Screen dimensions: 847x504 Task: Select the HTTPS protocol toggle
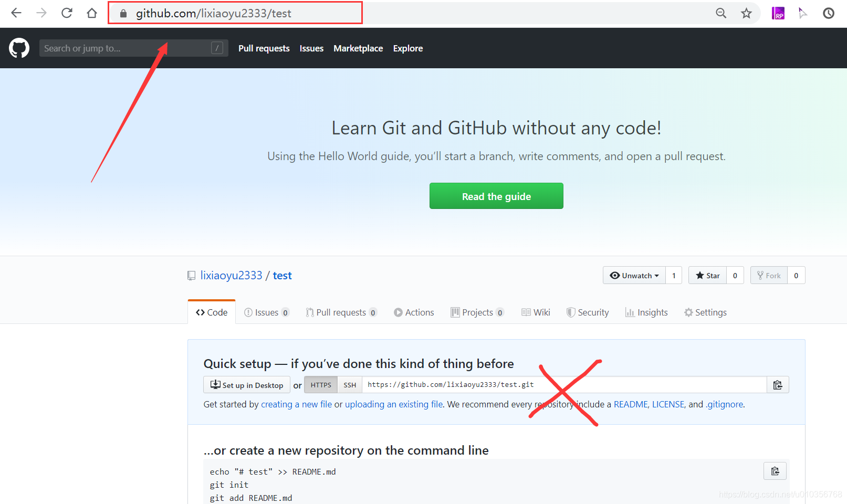pos(321,385)
